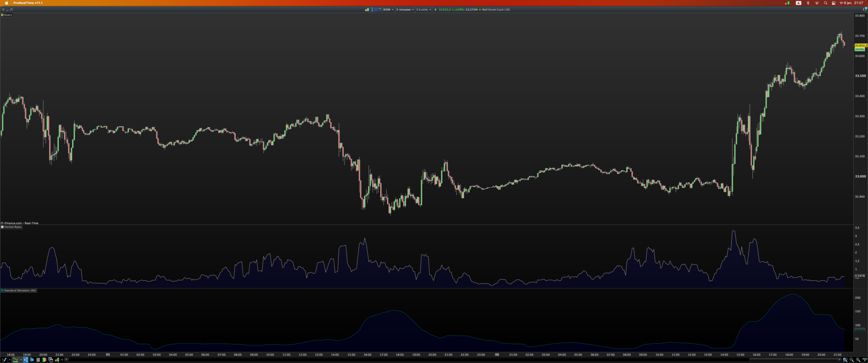
Task: Open the 5 k units history dropdown
Action: (424, 9)
